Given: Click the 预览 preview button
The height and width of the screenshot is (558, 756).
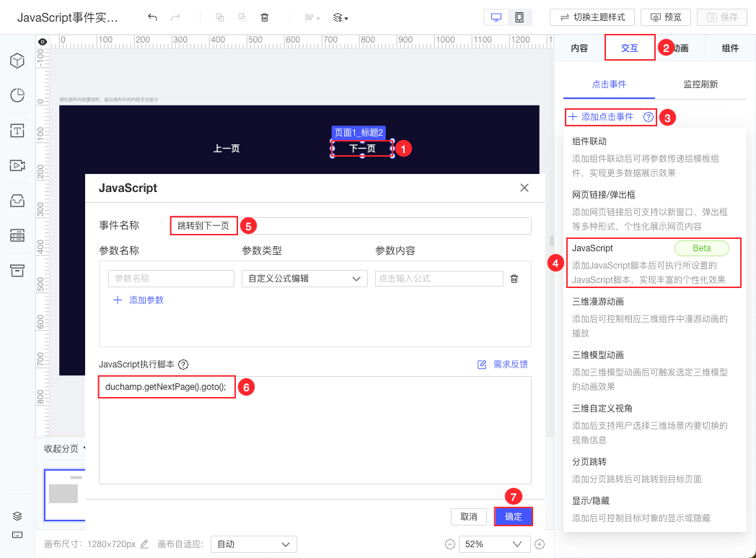Looking at the screenshot, I should click(x=665, y=17).
